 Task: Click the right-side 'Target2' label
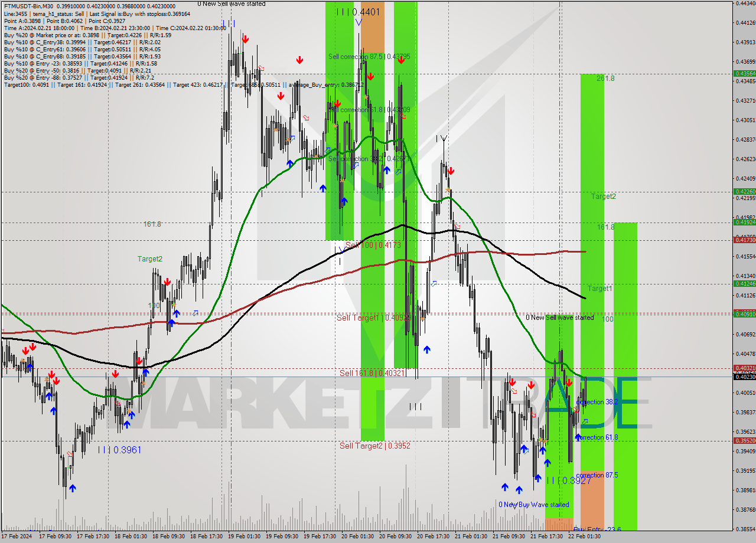tap(604, 196)
